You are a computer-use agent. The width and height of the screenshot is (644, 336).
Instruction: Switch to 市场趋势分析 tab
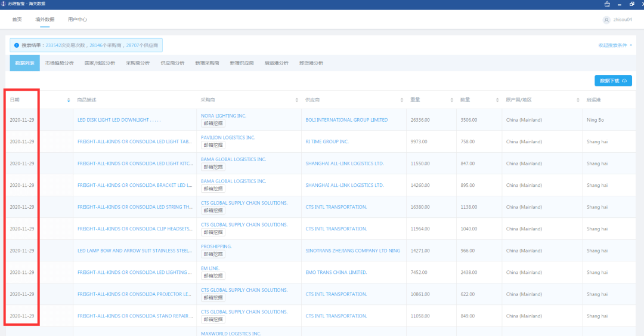coord(60,63)
